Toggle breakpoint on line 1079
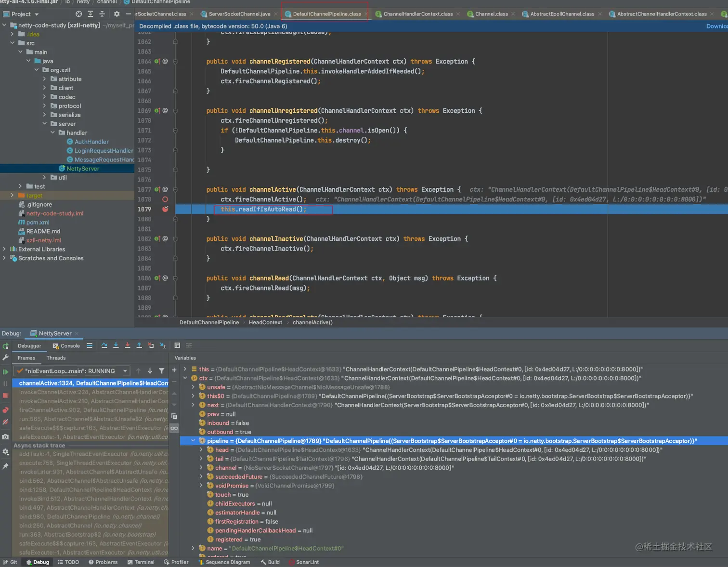This screenshot has height=567, width=728. (165, 209)
